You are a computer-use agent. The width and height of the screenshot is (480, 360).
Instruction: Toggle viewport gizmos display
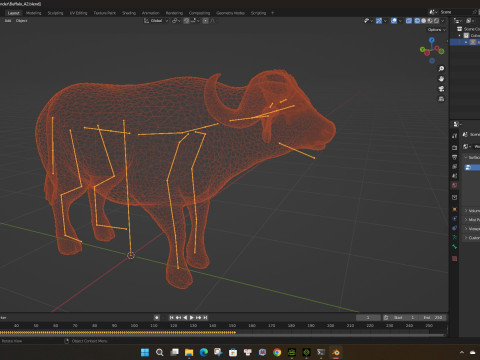tap(379, 21)
